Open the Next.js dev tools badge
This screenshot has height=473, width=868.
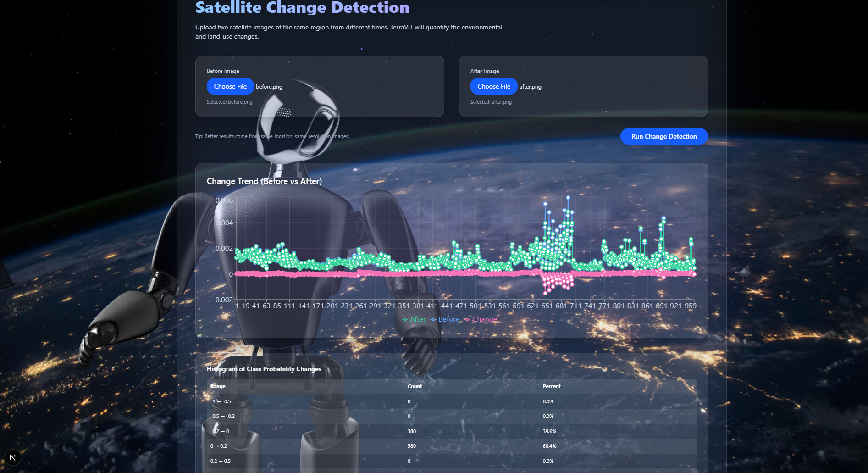coord(13,457)
